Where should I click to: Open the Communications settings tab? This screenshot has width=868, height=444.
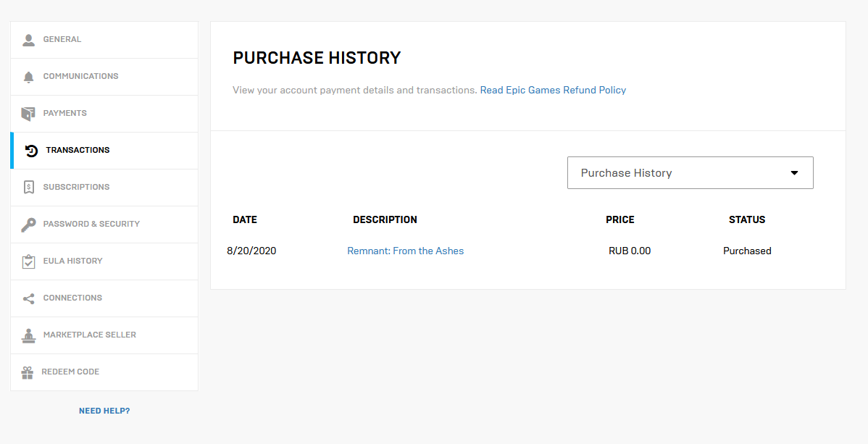click(x=80, y=76)
